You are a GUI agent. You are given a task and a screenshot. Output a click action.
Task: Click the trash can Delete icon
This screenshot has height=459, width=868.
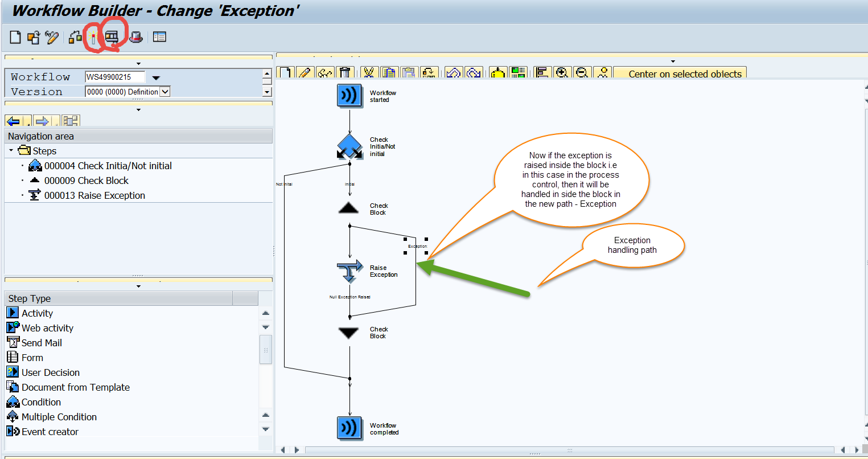click(x=344, y=73)
